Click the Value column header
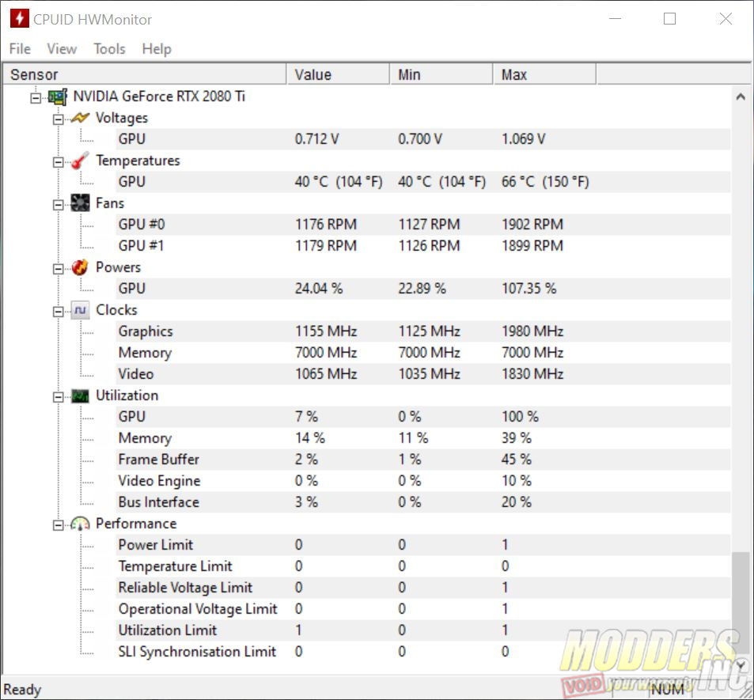Screen dimensions: 754x700 point(338,74)
